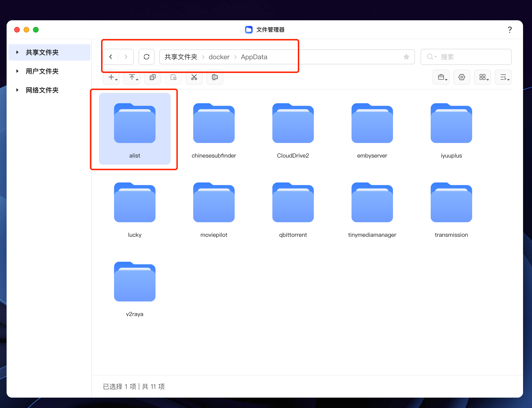This screenshot has height=408, width=532.
Task: Maximize window with the green button
Action: pyautogui.click(x=36, y=30)
